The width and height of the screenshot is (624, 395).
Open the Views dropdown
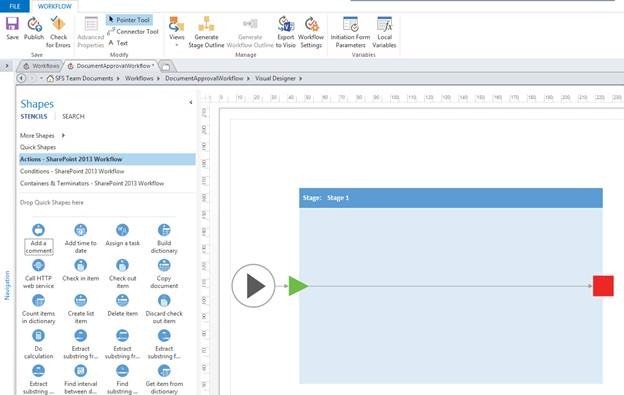coord(176,31)
